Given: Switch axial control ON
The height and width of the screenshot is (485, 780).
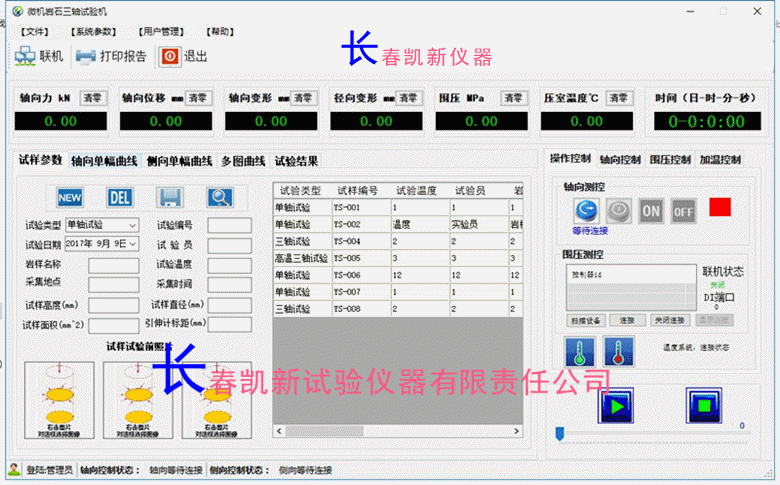Looking at the screenshot, I should click(x=651, y=210).
